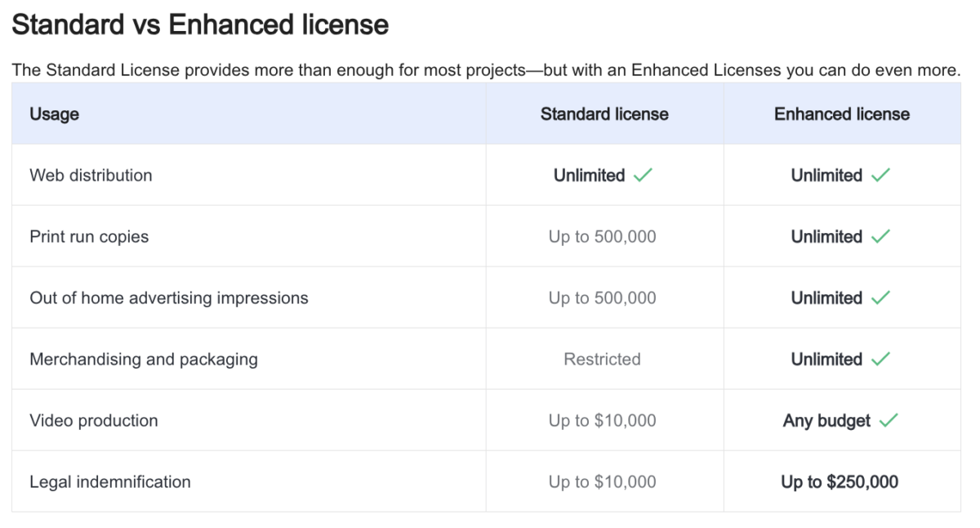The height and width of the screenshot is (528, 980).
Task: Click the Enhanced license Web distribution checkmark
Action: (880, 176)
